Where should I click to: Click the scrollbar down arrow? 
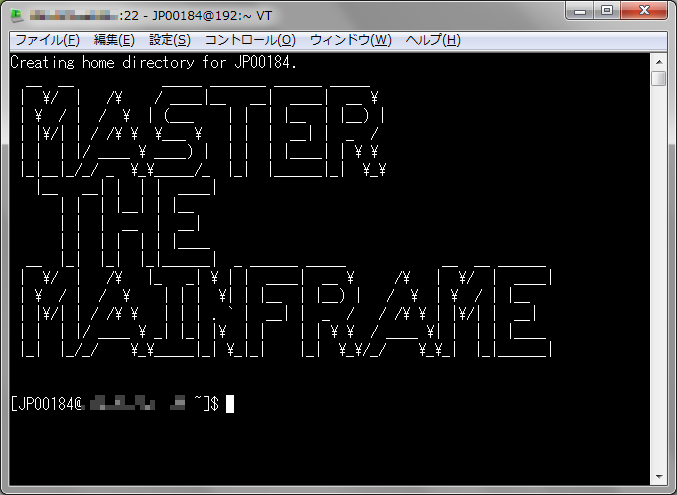click(x=659, y=476)
